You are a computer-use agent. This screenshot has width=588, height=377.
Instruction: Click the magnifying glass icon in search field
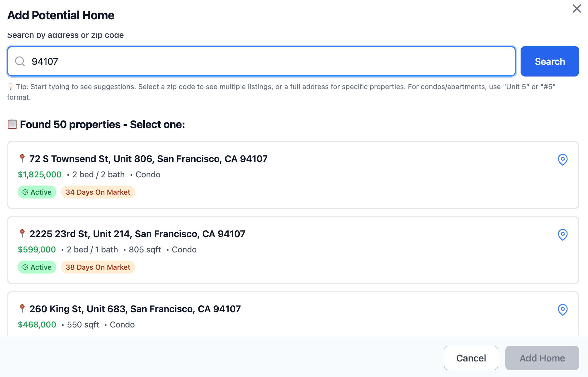[x=19, y=61]
